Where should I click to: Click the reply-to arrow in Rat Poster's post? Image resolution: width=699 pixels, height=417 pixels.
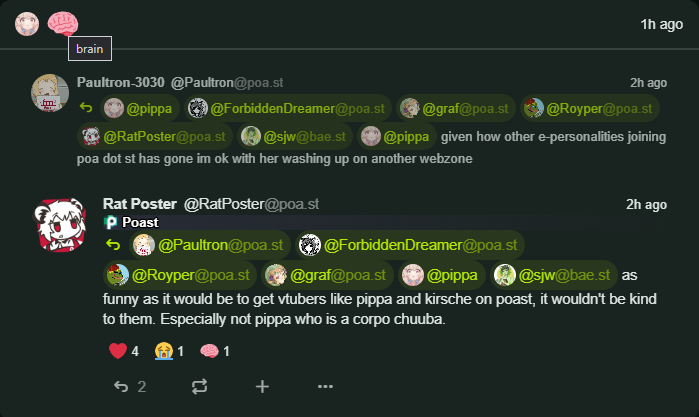pos(113,245)
